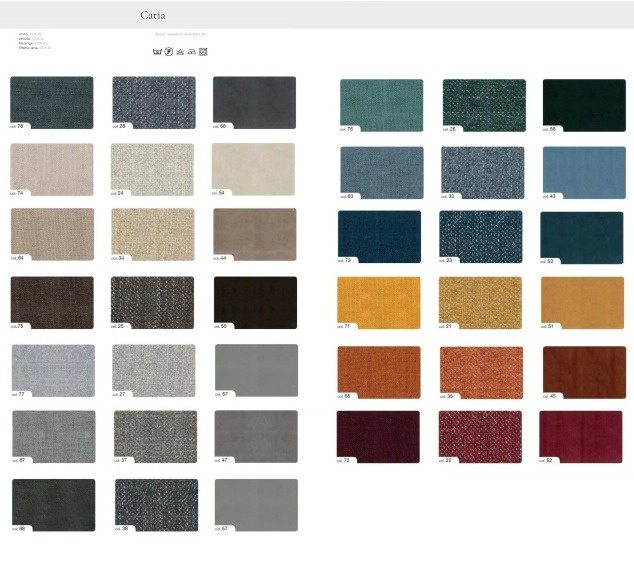The height and width of the screenshot is (573, 634).
Task: Click the ironing care symbol
Action: click(191, 49)
